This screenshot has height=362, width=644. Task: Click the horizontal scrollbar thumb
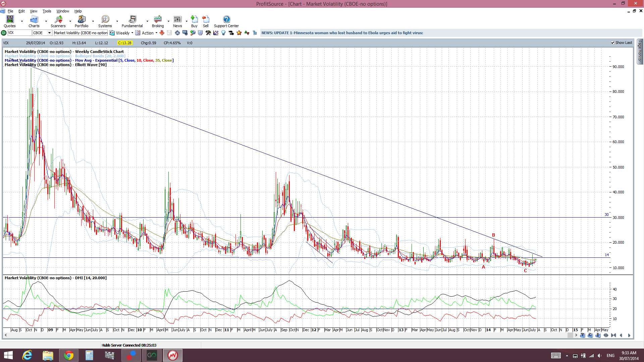point(570,335)
